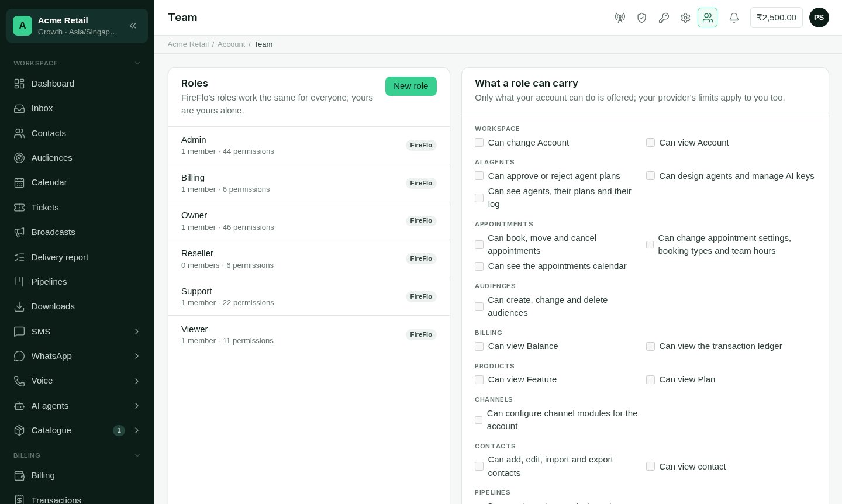
Task: Click the Inbox tray icon
Action: [x=19, y=108]
